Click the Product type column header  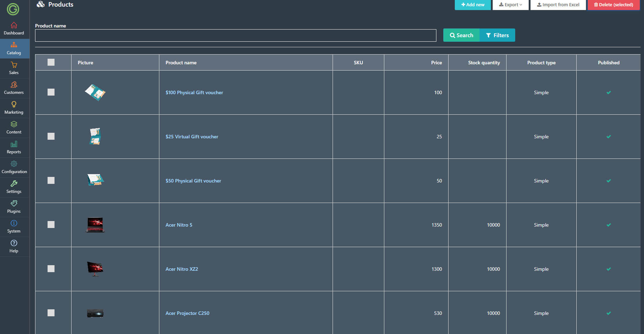pos(541,63)
